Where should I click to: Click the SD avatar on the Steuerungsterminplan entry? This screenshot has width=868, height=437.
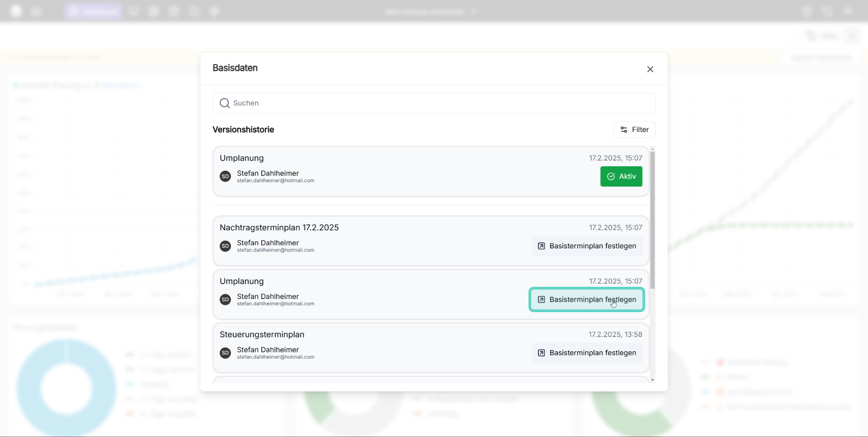[x=225, y=353]
